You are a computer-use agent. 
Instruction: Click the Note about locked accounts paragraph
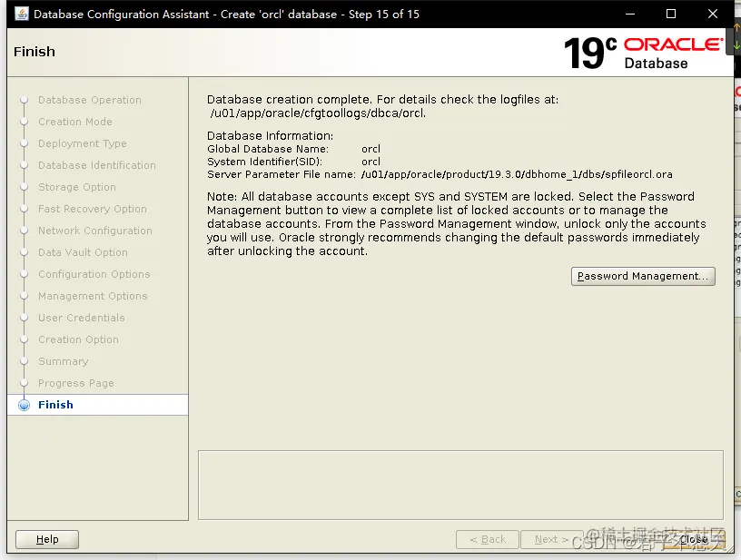tap(457, 224)
